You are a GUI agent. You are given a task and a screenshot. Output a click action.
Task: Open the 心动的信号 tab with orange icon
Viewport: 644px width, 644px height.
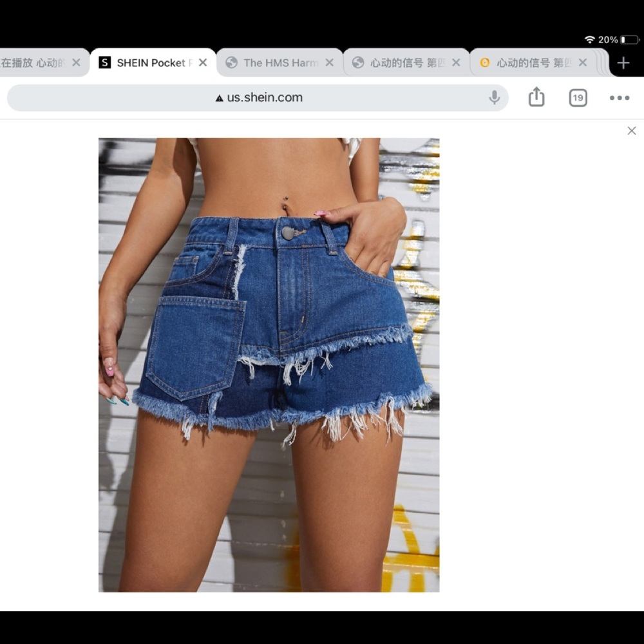click(533, 62)
